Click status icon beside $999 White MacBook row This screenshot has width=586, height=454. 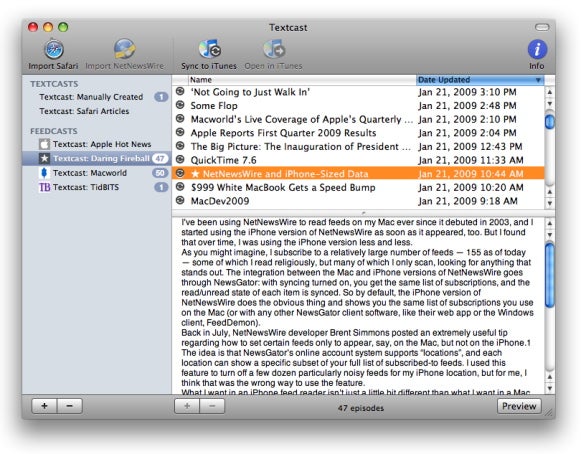point(180,187)
